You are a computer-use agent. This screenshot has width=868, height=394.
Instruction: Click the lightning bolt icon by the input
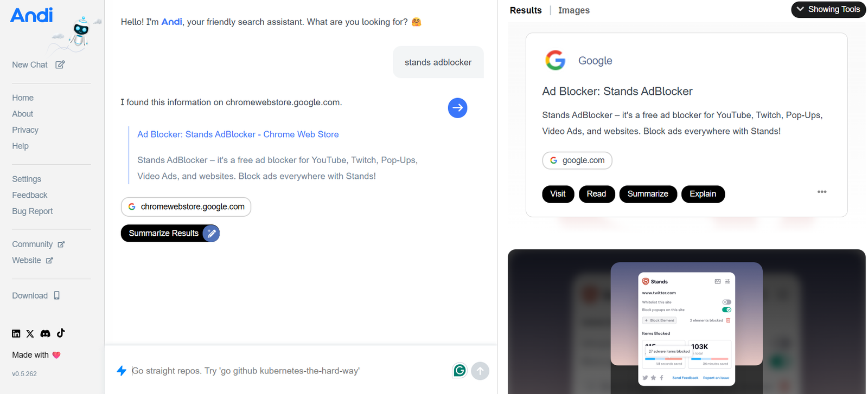click(122, 371)
